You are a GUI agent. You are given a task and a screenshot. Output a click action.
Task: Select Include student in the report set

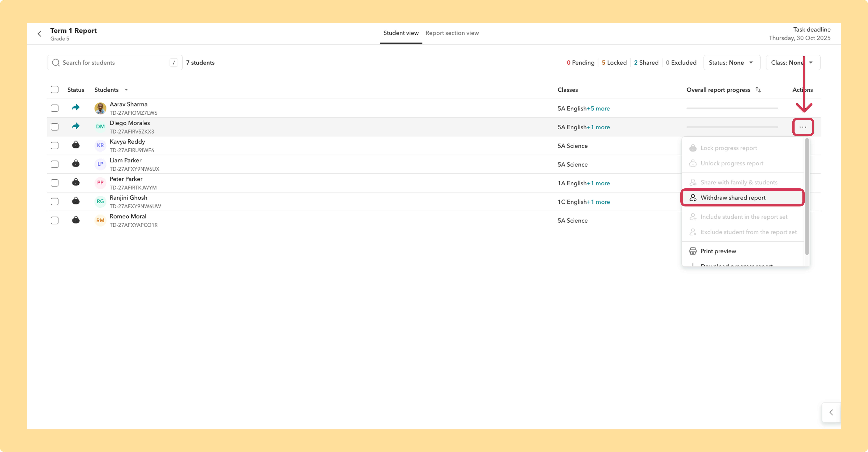(743, 217)
